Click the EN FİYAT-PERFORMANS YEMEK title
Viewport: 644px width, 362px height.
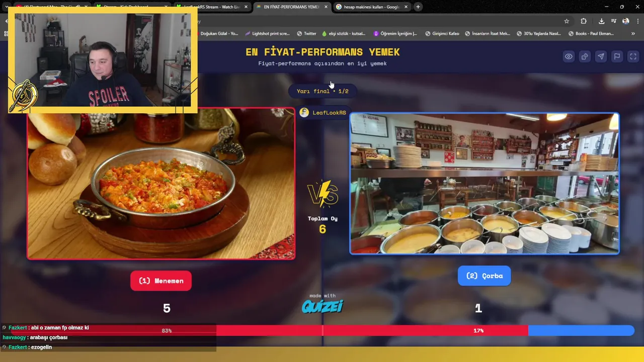pyautogui.click(x=323, y=52)
